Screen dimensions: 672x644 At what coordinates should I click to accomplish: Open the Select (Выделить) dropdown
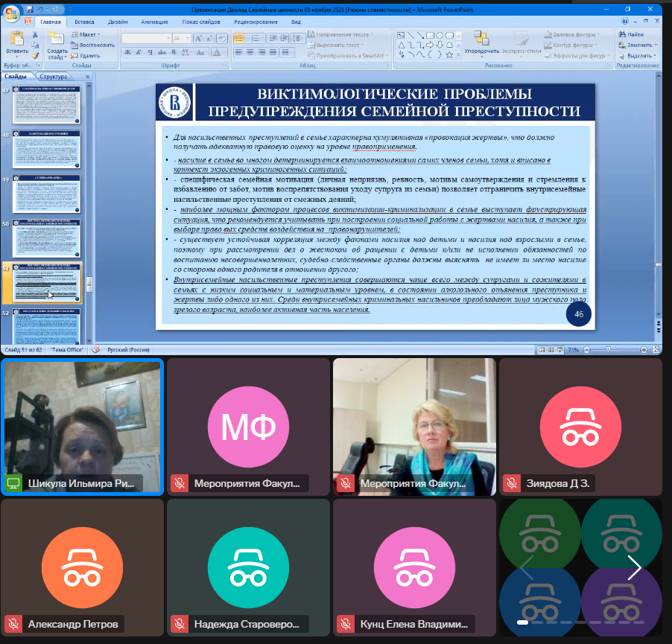click(x=638, y=55)
